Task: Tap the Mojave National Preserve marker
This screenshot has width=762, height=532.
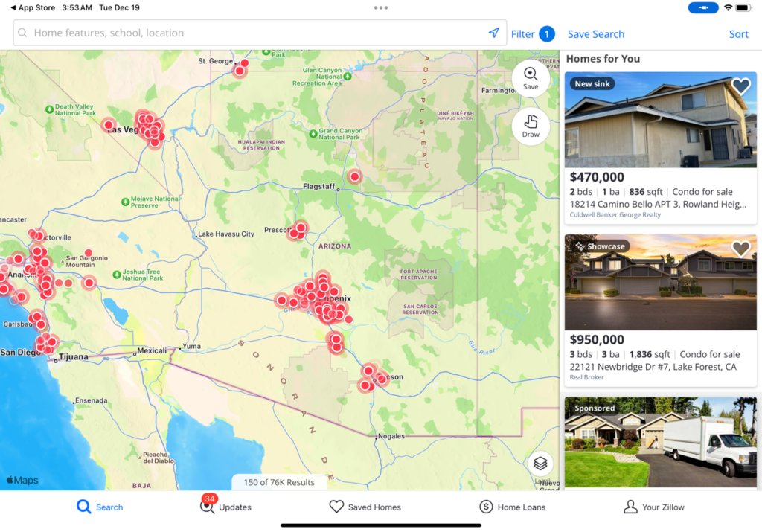Action: tap(125, 202)
